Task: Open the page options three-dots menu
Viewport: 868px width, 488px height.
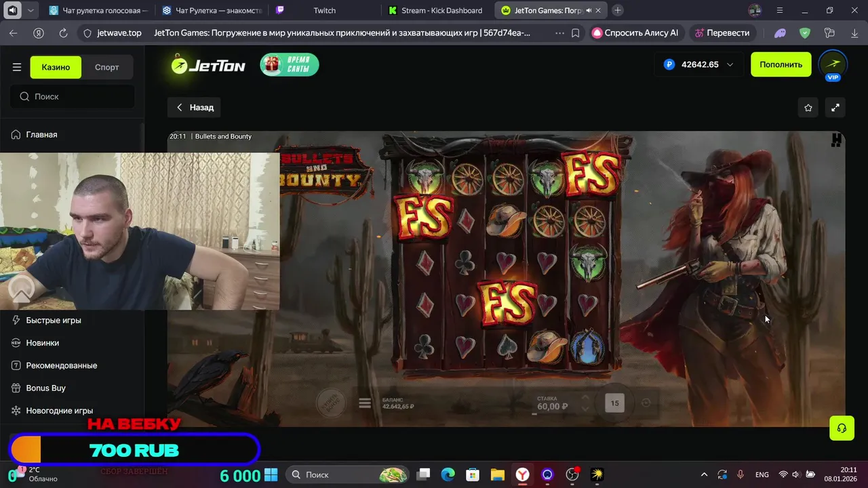Action: point(559,33)
